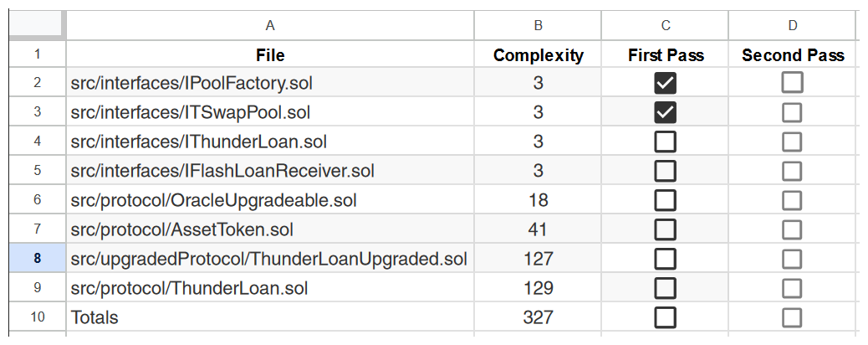This screenshot has width=868, height=345.
Task: Select the ThunderLoanUpgraded.sol file cell
Action: 269,259
